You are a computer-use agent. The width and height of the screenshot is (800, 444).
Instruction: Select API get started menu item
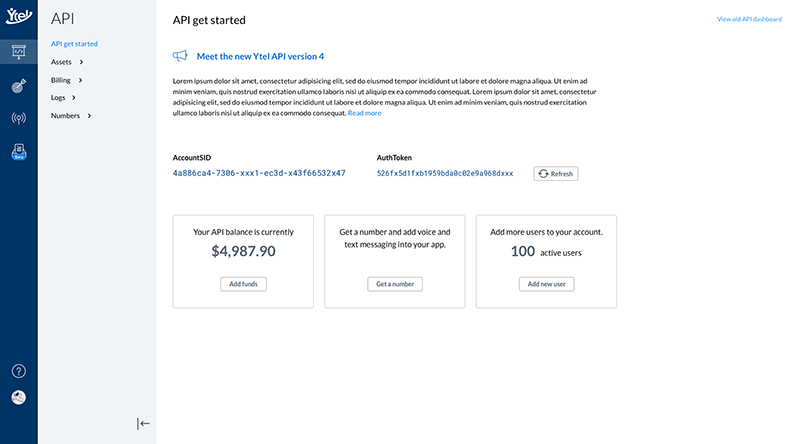[74, 44]
